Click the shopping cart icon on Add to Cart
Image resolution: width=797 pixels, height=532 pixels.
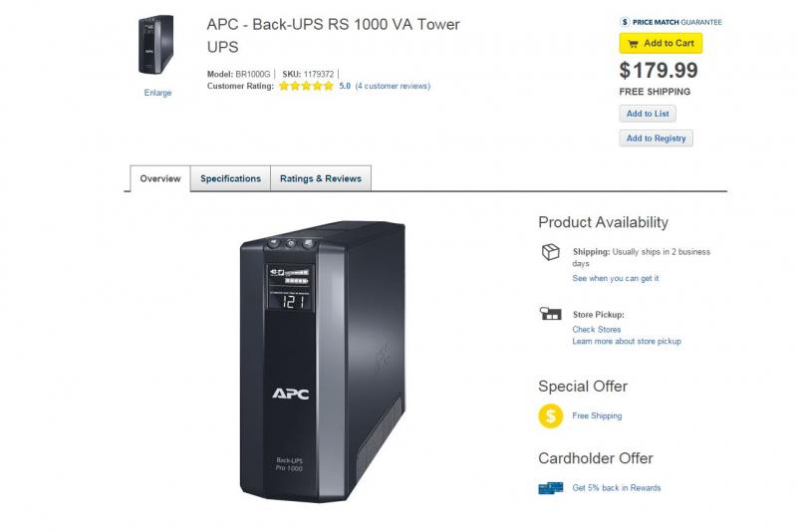point(633,44)
